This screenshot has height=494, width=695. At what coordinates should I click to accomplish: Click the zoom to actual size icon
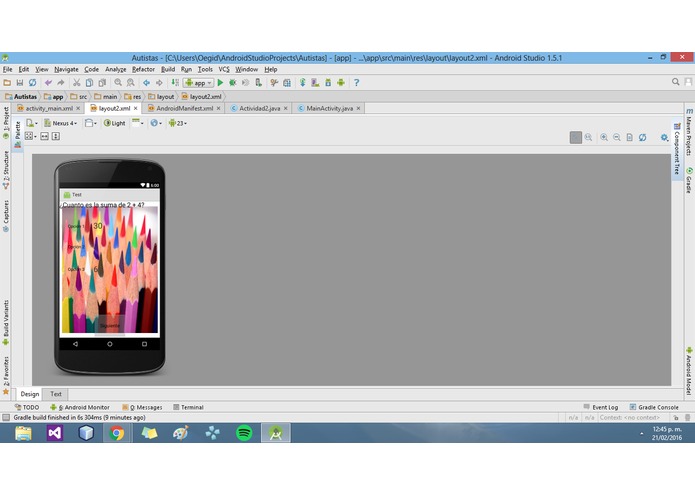[588, 137]
